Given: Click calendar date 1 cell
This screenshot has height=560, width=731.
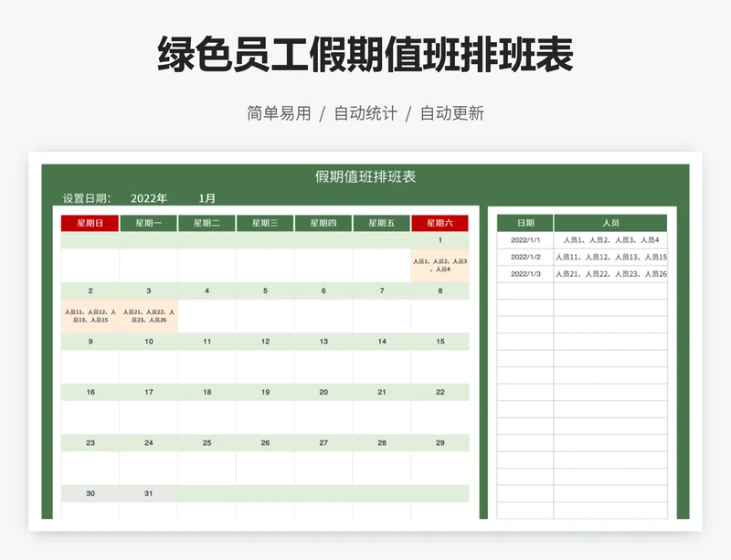Looking at the screenshot, I should point(440,240).
